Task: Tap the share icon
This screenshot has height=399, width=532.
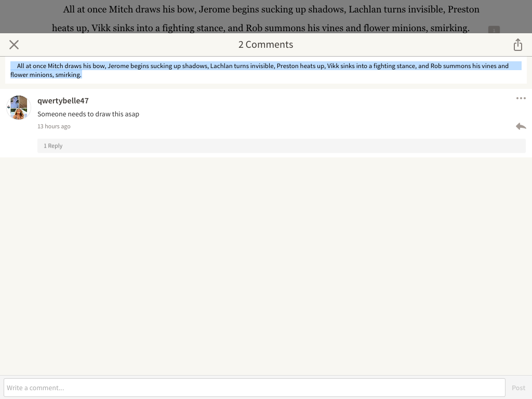Action: 518,45
